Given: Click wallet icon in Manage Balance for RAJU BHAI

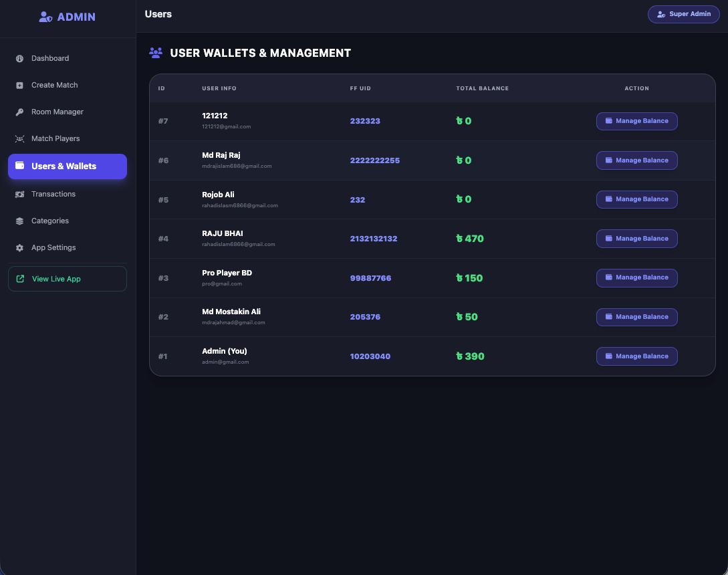Looking at the screenshot, I should tap(609, 238).
